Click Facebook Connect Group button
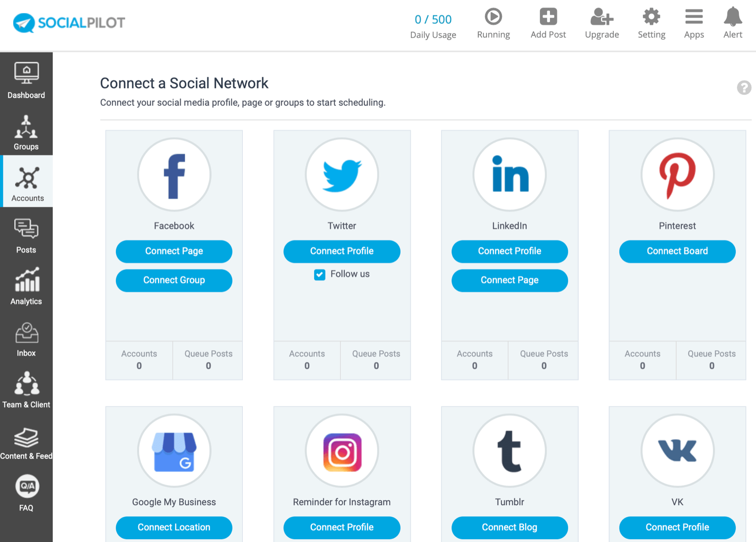 click(174, 280)
